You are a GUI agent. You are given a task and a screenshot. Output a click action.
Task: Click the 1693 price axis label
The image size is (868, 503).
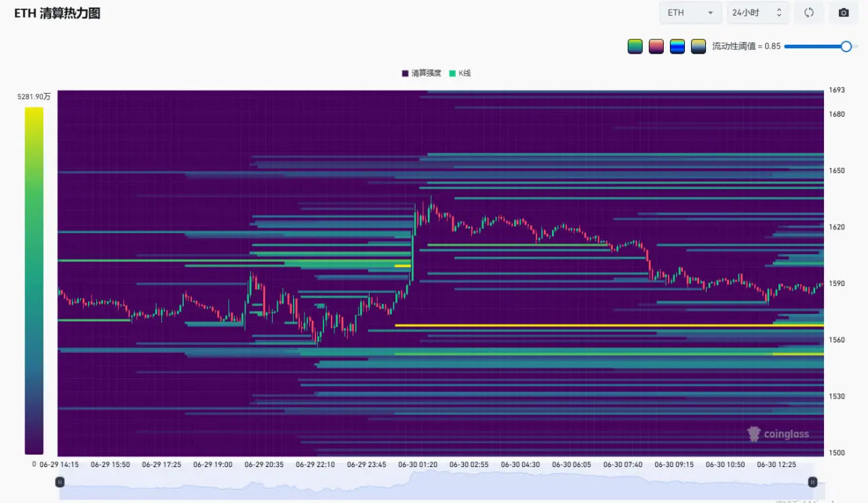836,90
